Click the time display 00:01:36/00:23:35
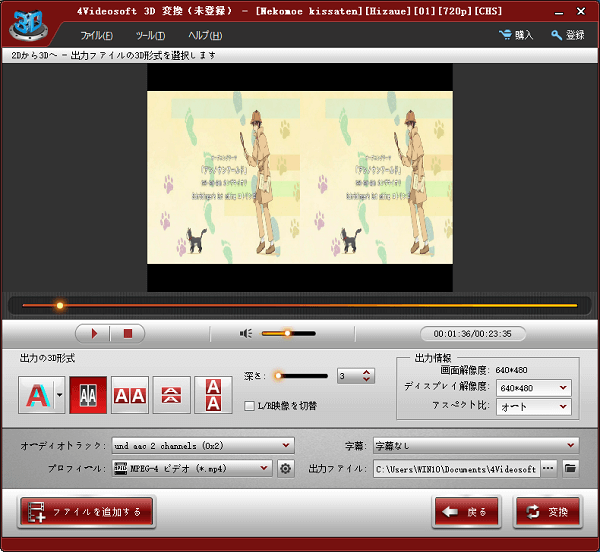600x552 pixels. (473, 334)
